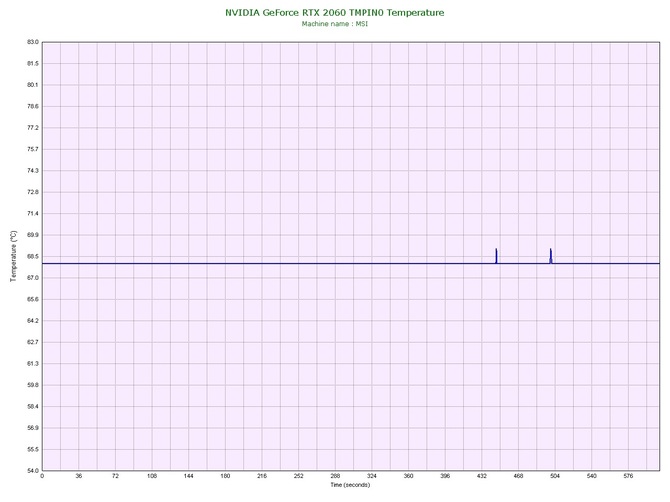Click the "504" time axis tick label
The width and height of the screenshot is (670, 502).
(555, 476)
